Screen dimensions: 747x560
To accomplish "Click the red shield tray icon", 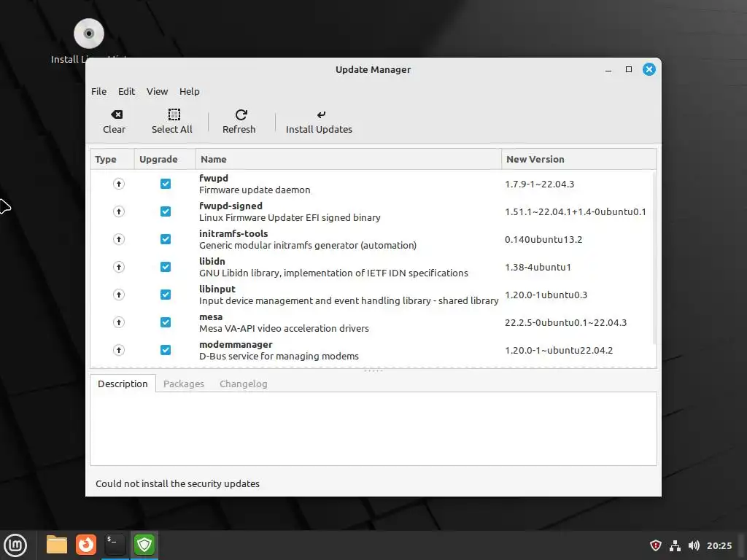I will pyautogui.click(x=656, y=545).
